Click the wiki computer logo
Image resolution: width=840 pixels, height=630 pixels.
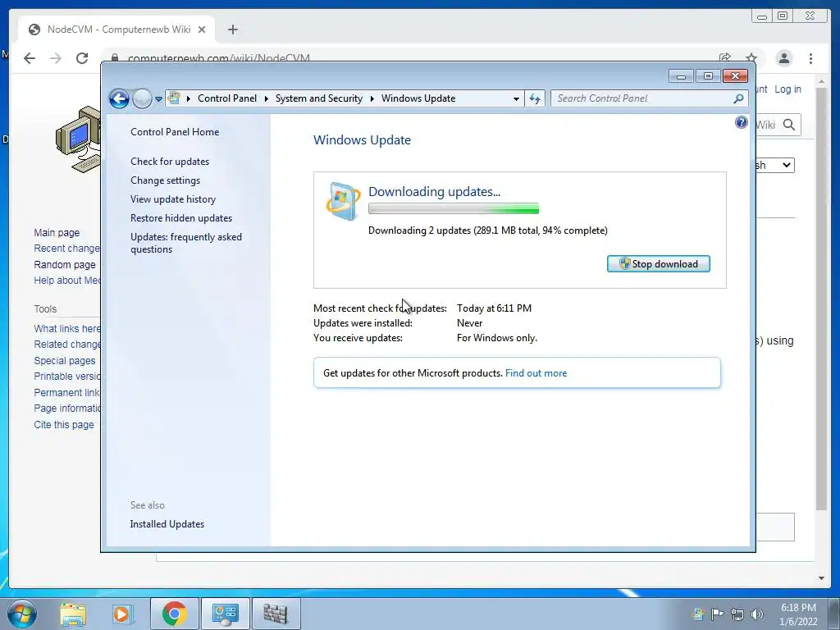78,139
